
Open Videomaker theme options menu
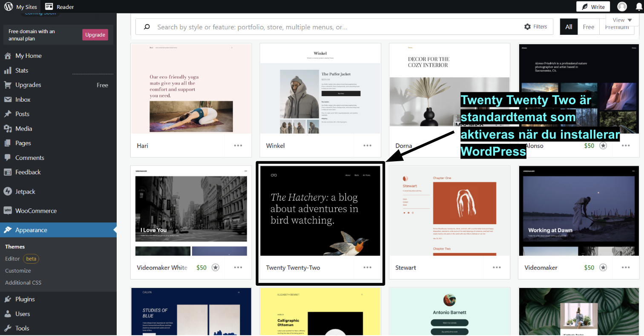click(x=626, y=268)
